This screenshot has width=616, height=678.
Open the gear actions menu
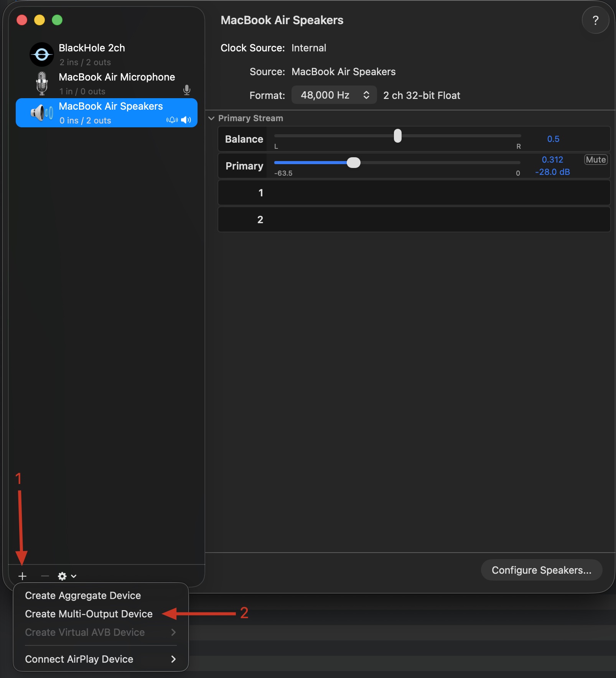click(67, 576)
